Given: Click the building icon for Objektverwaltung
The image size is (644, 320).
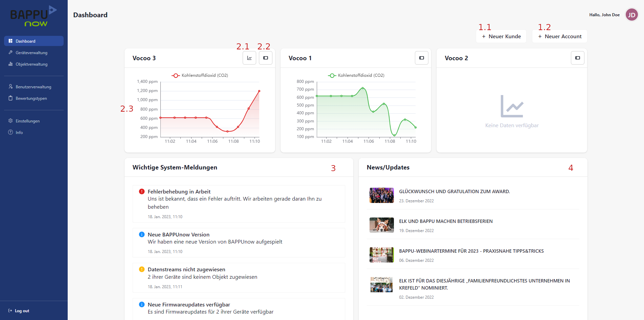Looking at the screenshot, I should tap(10, 64).
